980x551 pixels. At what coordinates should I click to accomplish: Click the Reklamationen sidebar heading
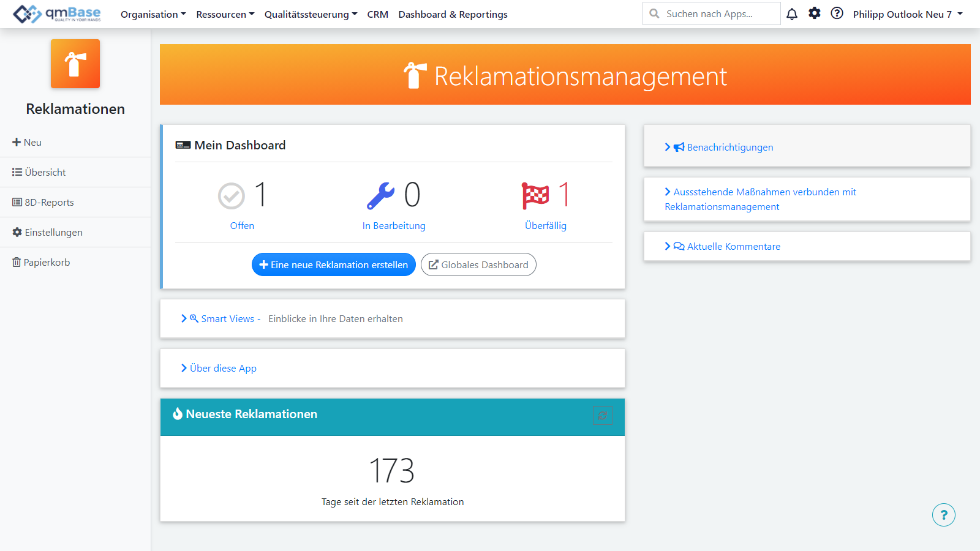75,109
